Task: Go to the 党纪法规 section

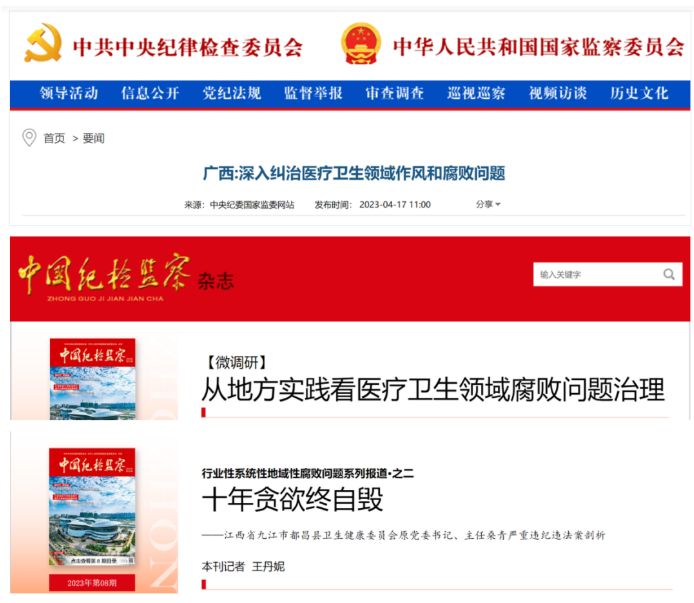Action: pos(232,93)
